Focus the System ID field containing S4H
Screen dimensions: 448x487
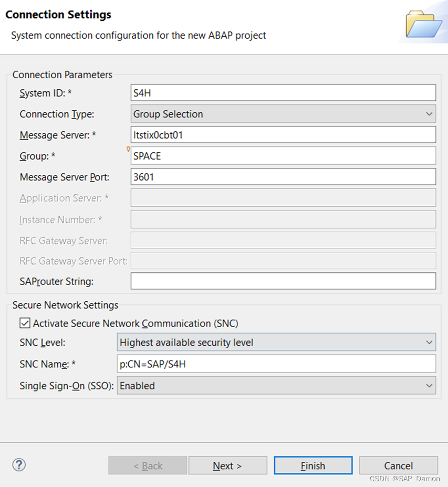[283, 92]
